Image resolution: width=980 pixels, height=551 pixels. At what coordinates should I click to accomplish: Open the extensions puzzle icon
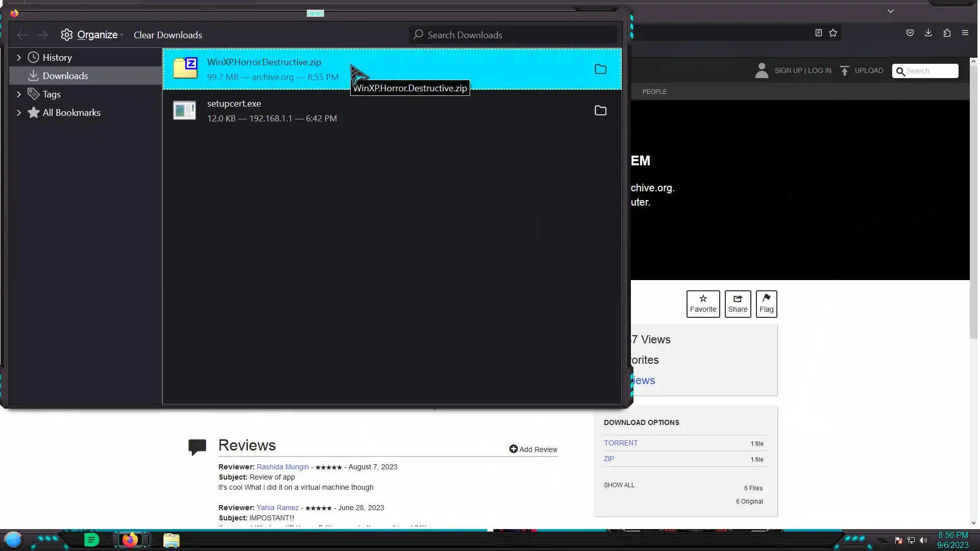[x=947, y=33]
